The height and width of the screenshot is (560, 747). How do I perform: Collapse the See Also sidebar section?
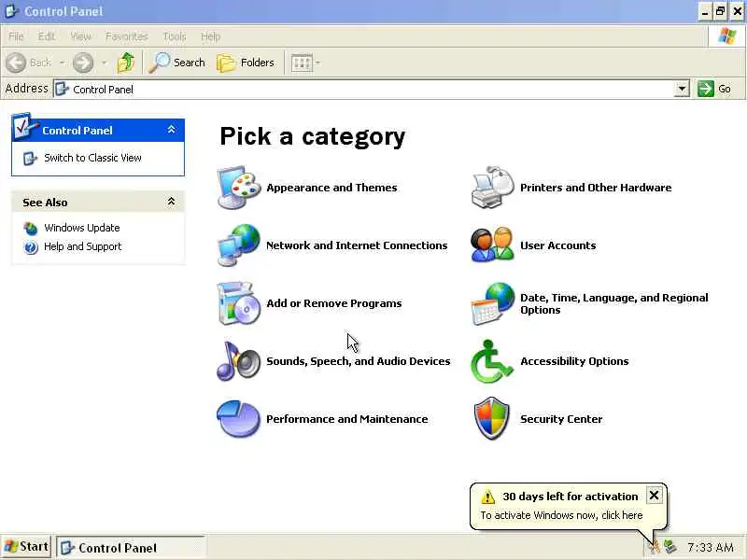pos(172,202)
